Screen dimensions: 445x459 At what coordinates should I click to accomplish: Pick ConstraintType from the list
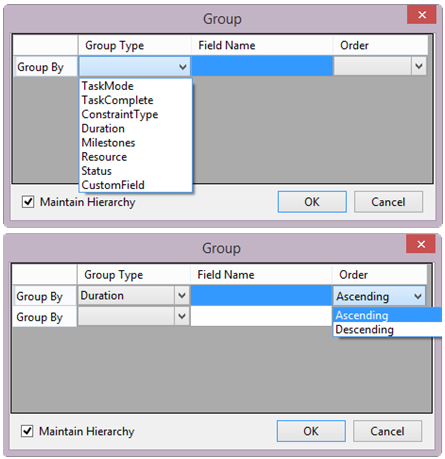136,114
